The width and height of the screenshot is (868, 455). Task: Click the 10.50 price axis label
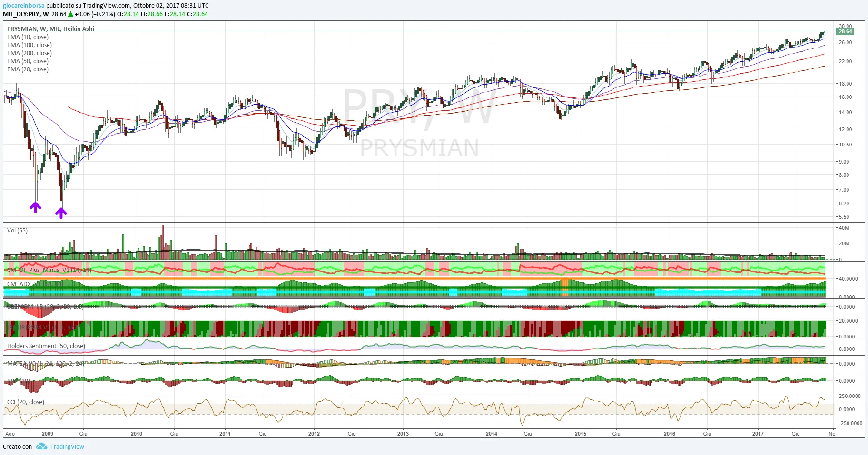pos(846,145)
